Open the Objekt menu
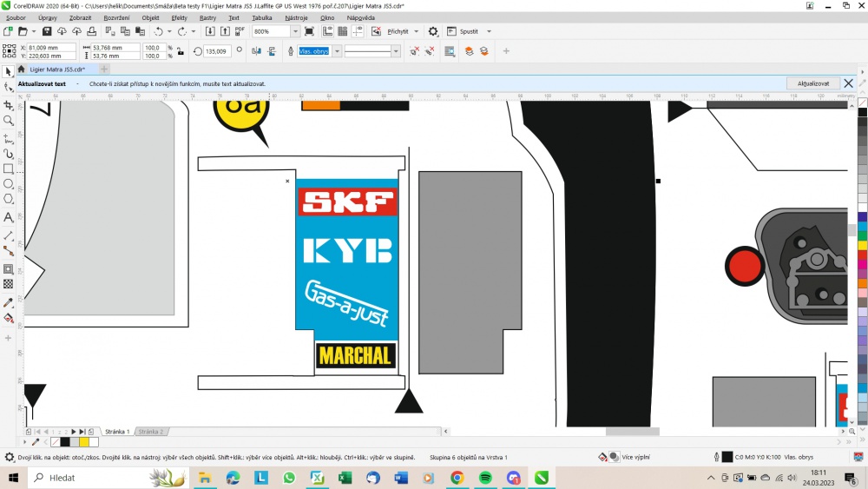 click(x=150, y=17)
